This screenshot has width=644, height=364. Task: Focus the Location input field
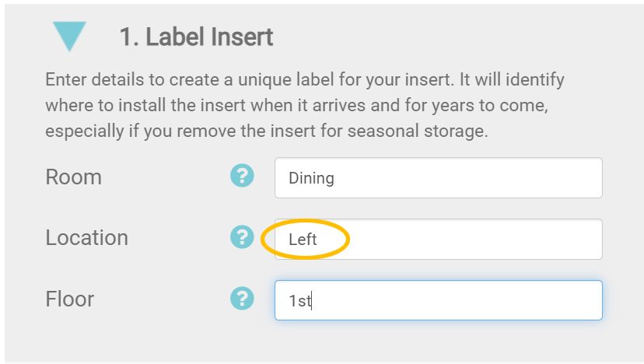pos(438,239)
